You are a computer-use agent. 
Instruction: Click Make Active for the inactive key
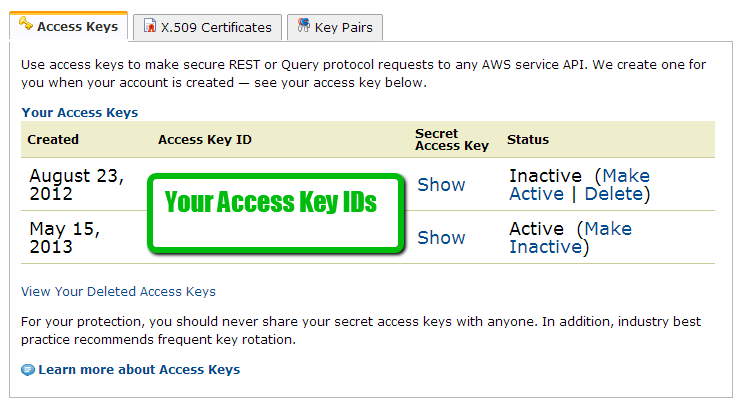[x=579, y=185]
